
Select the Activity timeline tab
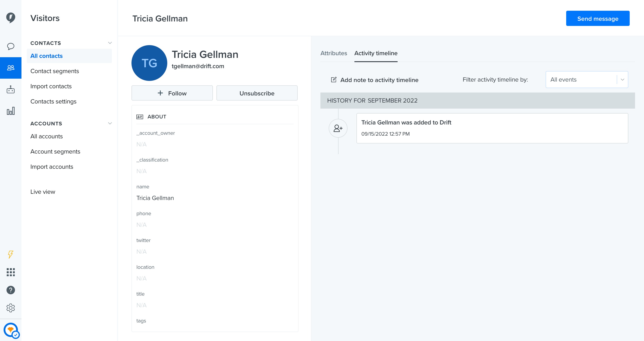[x=376, y=53]
